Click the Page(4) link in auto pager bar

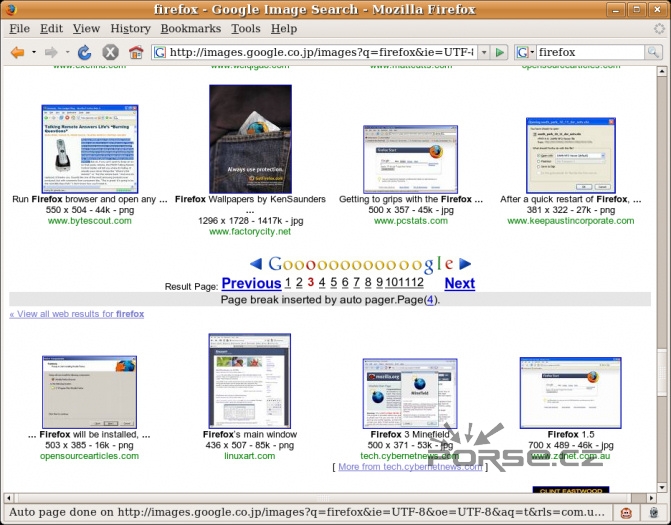coord(430,300)
